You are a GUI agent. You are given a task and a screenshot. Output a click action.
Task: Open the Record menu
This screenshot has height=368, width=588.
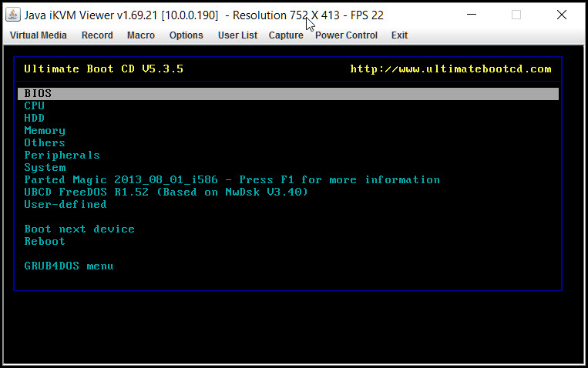click(x=97, y=35)
